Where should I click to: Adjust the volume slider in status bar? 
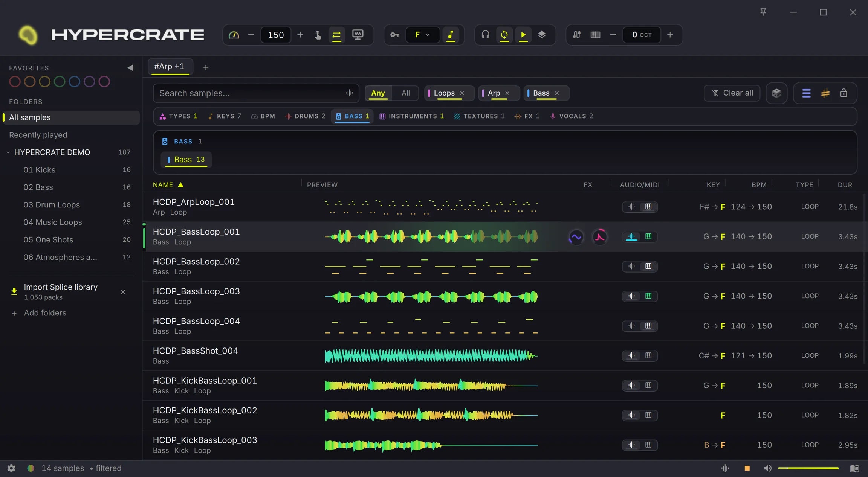click(808, 468)
